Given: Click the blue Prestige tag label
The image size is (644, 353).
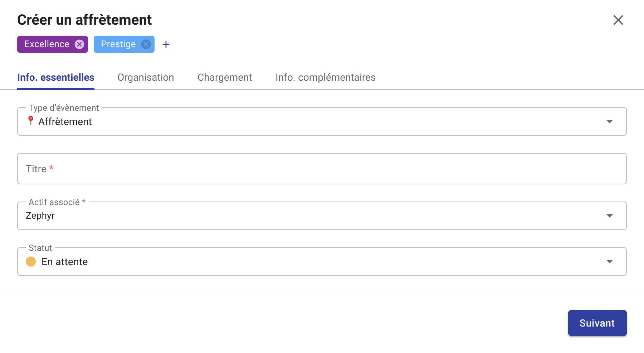Looking at the screenshot, I should tap(118, 44).
